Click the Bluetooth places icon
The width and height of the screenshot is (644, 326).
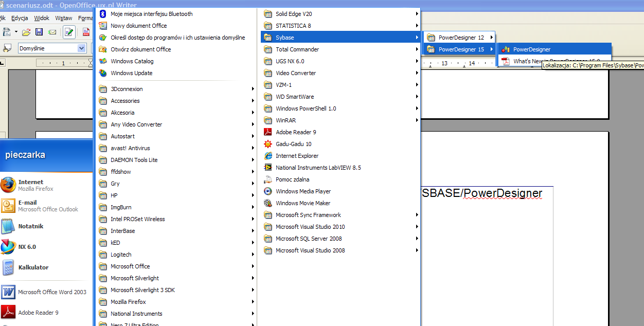(103, 14)
